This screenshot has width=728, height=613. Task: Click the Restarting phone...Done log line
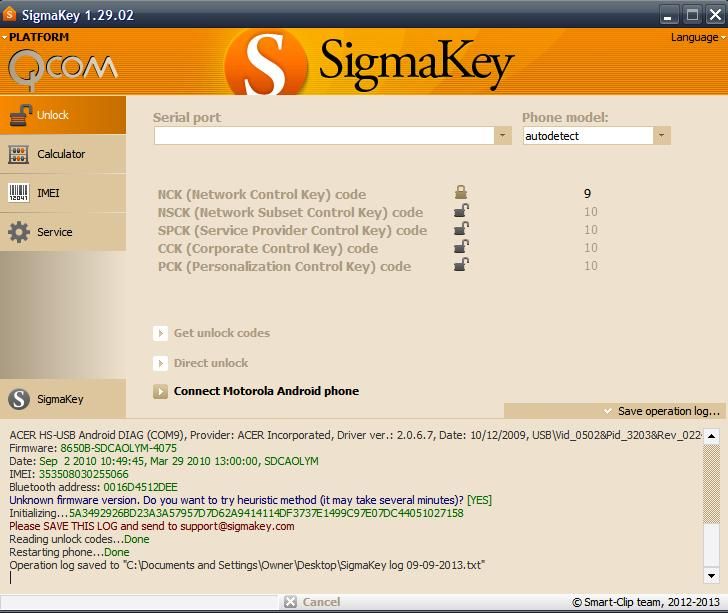pos(69,552)
